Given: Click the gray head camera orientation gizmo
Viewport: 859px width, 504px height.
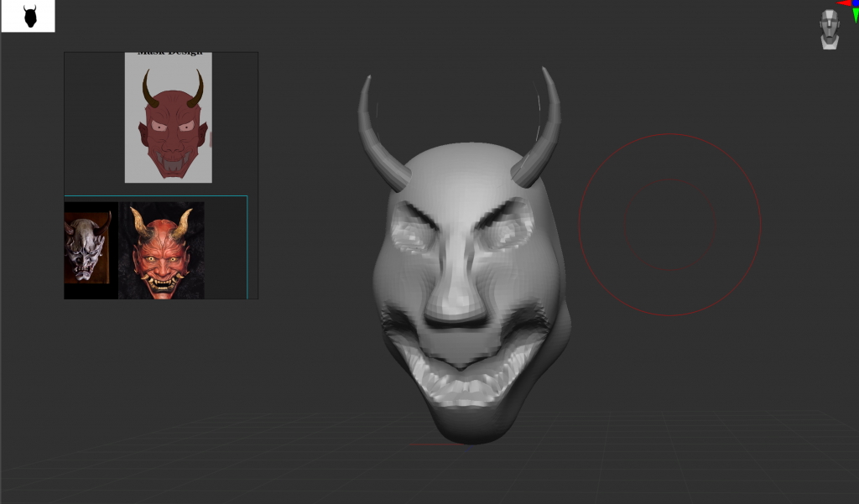Looking at the screenshot, I should (x=830, y=29).
